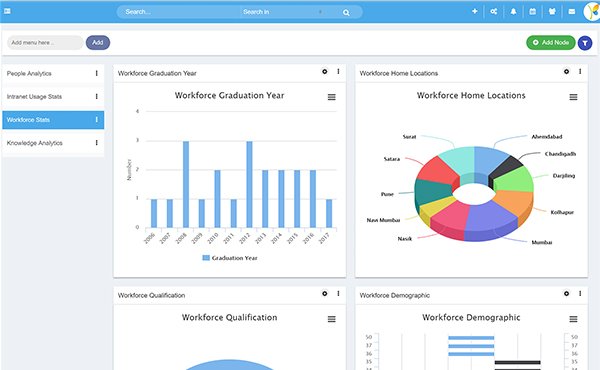Open chart export menu on Qualification chart

(x=332, y=319)
